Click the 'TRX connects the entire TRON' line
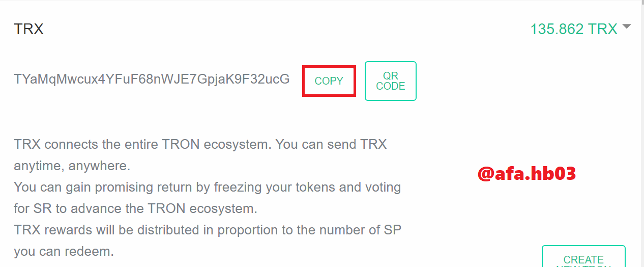The image size is (644, 267). pyautogui.click(x=200, y=144)
